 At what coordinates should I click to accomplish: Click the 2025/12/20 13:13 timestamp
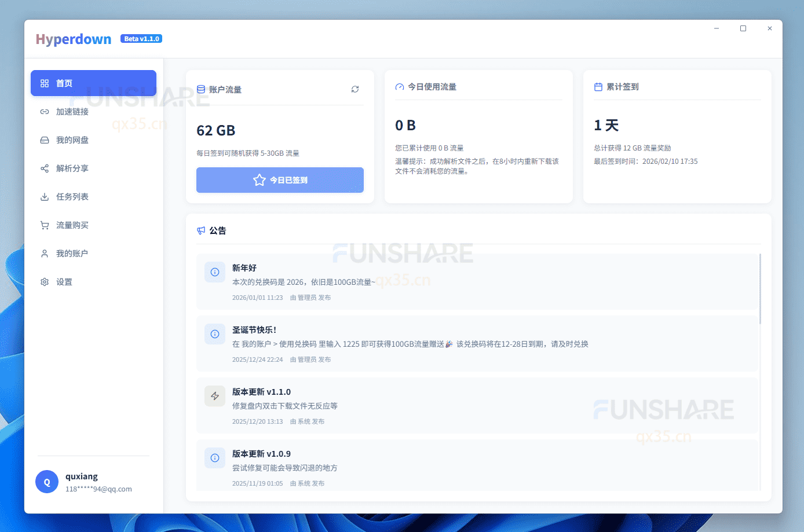(258, 421)
